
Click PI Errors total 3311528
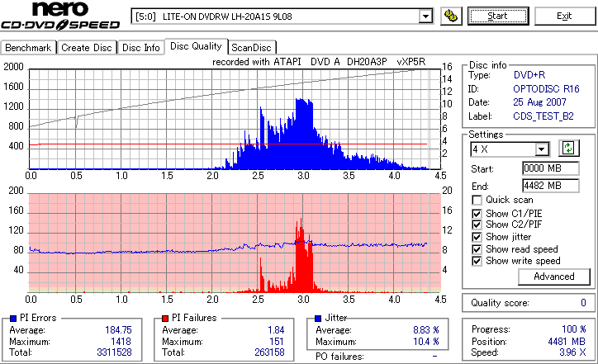tap(114, 352)
